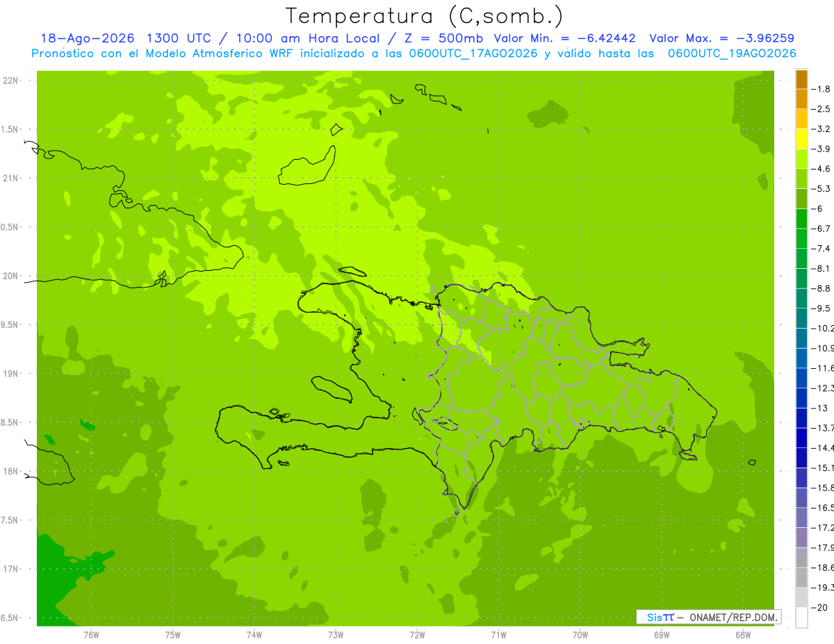This screenshot has width=834, height=644.
Task: Pick the amber swatch between -2.5 and -3.2
Action: (x=801, y=119)
